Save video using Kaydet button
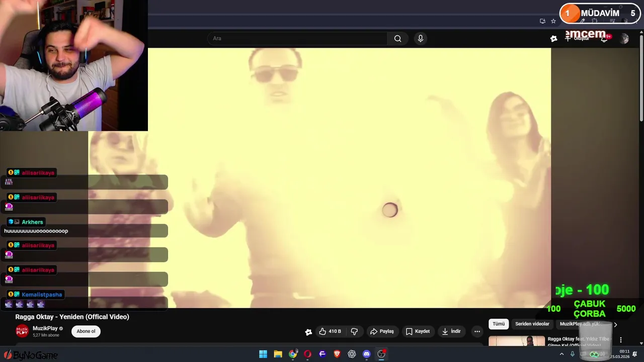The width and height of the screenshot is (644, 362). click(418, 331)
